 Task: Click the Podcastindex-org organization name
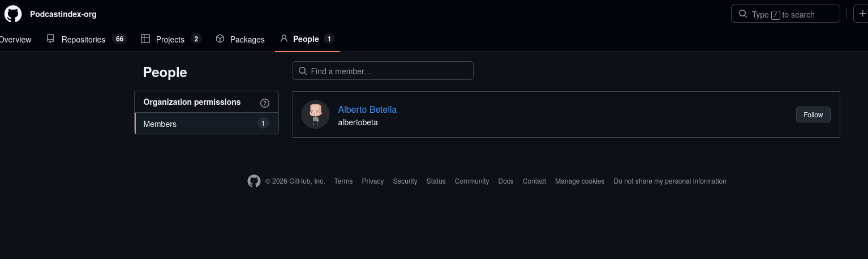pyautogui.click(x=63, y=14)
